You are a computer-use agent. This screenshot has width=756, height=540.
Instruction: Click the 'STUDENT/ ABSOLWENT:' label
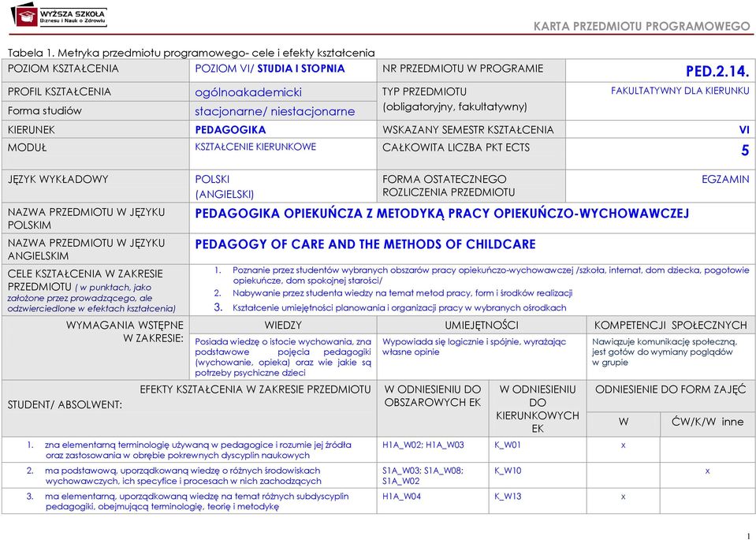tap(65, 405)
